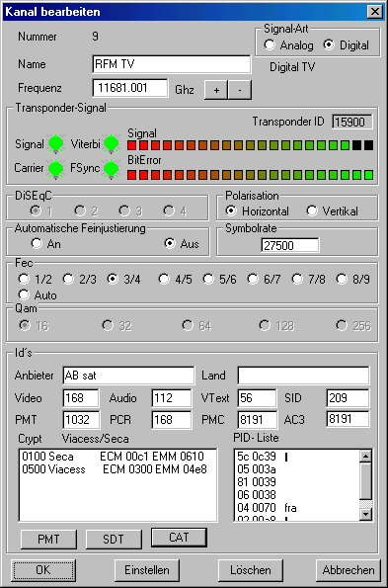Click the Transponder ID field 15900
This screenshot has width=388, height=588.
pos(352,122)
